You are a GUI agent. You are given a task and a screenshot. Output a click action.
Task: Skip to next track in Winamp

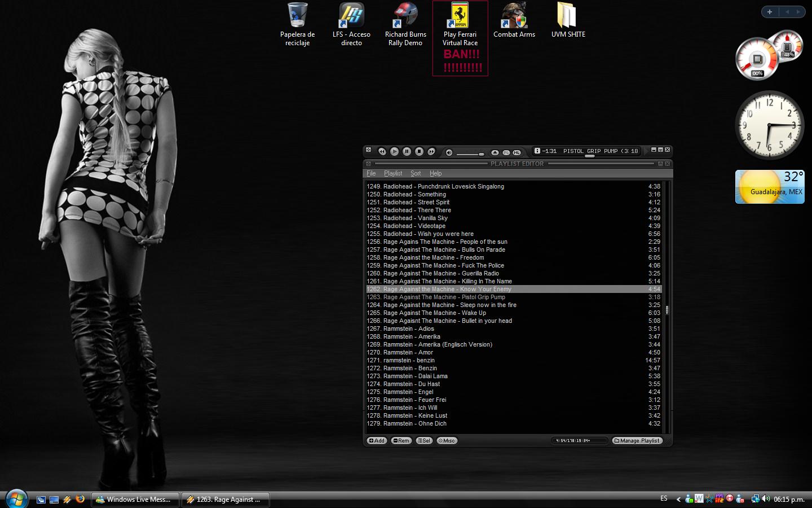pos(431,151)
